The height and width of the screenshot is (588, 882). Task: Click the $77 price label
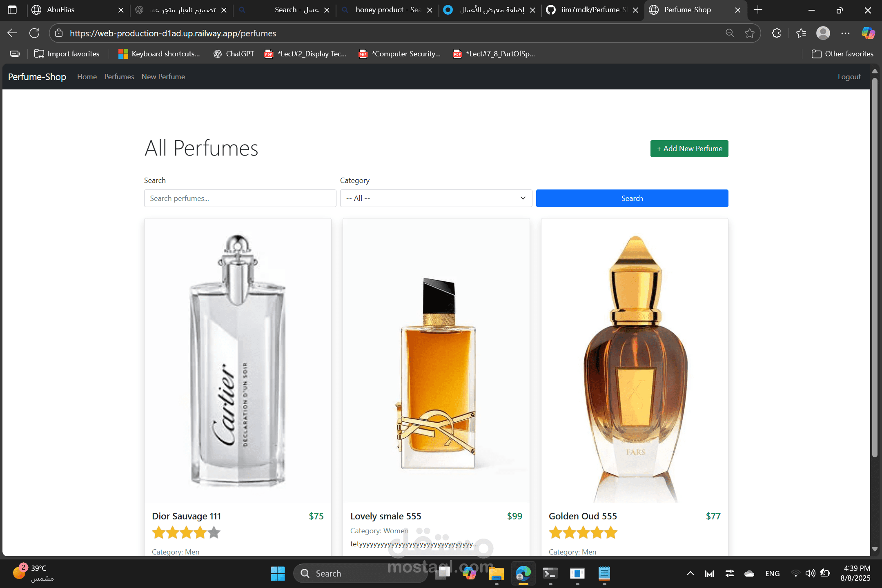click(713, 516)
